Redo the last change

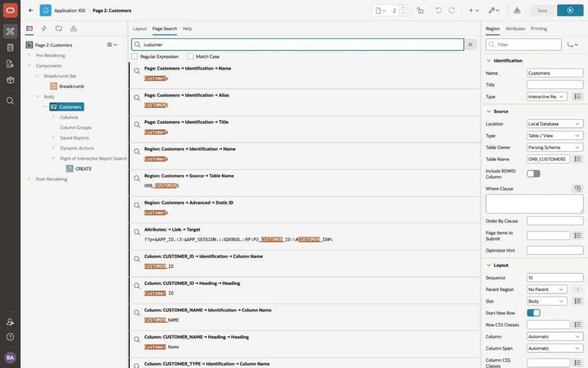[x=451, y=10]
